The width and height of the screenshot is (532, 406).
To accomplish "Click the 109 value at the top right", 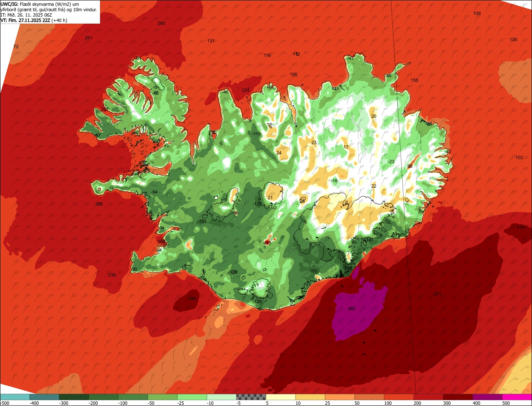I will (477, 14).
